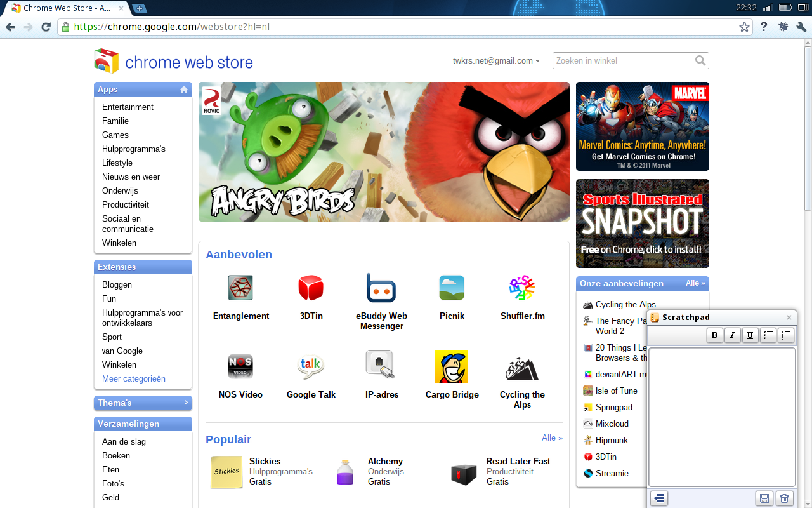Click the network signal indicator
Image resolution: width=812 pixels, height=508 pixels.
click(x=767, y=8)
